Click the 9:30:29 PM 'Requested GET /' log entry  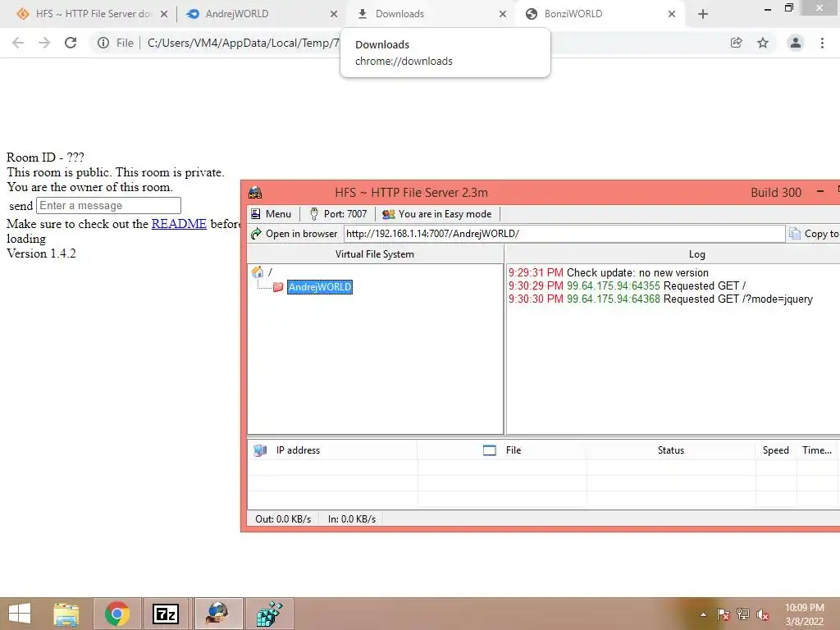tap(627, 285)
